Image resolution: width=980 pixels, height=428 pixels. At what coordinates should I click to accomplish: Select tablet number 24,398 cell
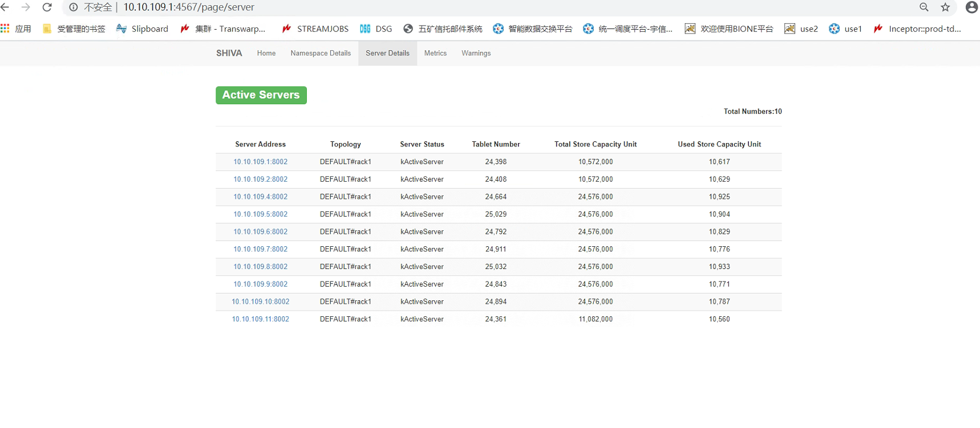496,162
